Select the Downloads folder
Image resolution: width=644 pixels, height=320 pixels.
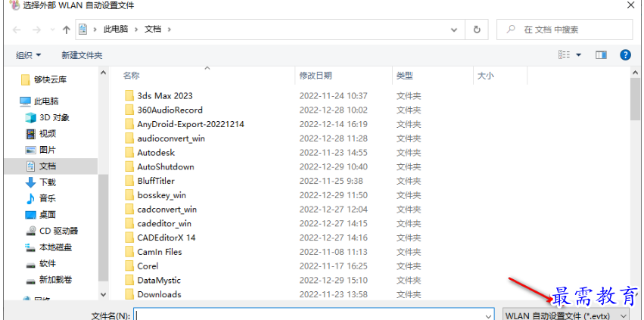point(159,294)
